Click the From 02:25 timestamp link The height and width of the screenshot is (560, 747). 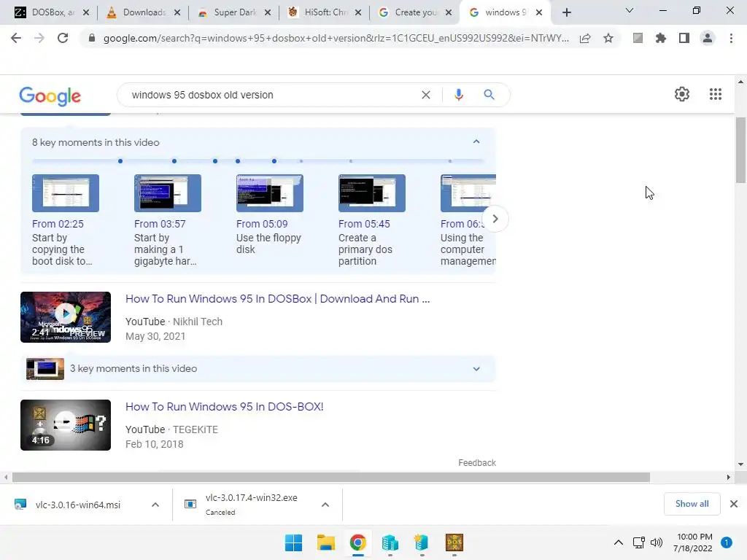click(58, 224)
